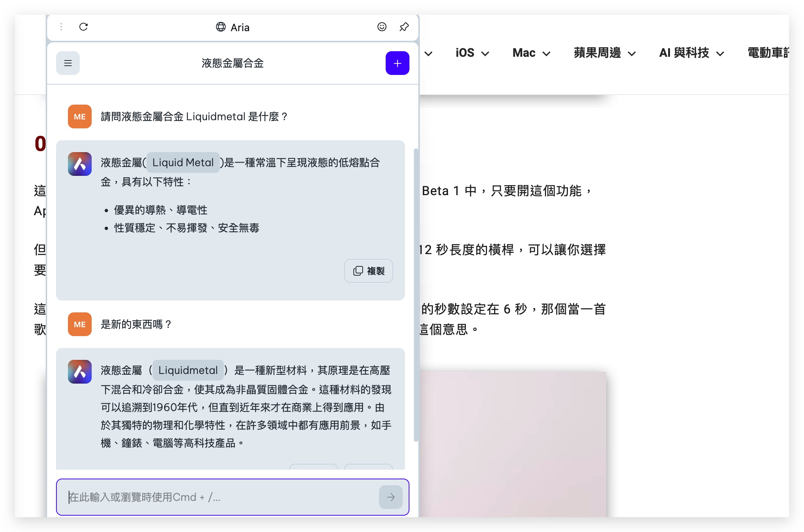Viewport: 804px width, 532px height.
Task: Reload the Aria panel
Action: (84, 27)
